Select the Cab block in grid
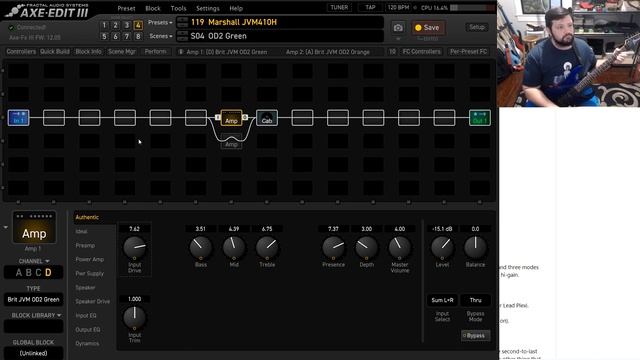This screenshot has height=360, width=640. (267, 118)
